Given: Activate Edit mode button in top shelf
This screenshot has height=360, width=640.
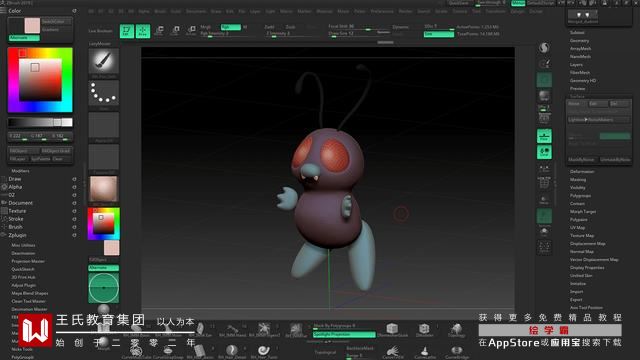Looking at the screenshot, I should coord(127,31).
